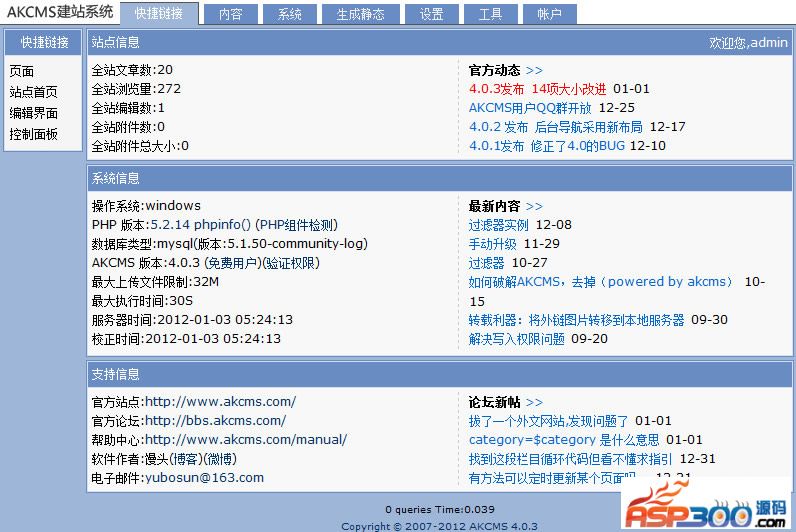796x532 pixels.
Task: Open the 快捷链接 tab
Action: click(x=159, y=14)
